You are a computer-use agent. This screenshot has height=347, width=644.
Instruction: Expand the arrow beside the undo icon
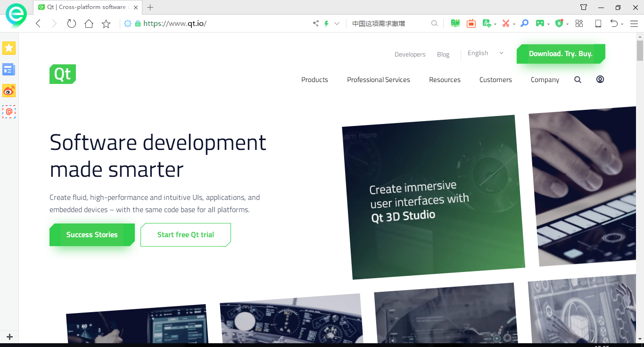(622, 24)
